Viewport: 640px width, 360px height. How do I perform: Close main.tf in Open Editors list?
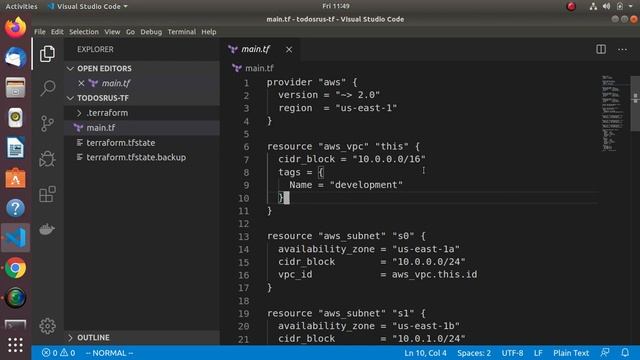point(81,83)
